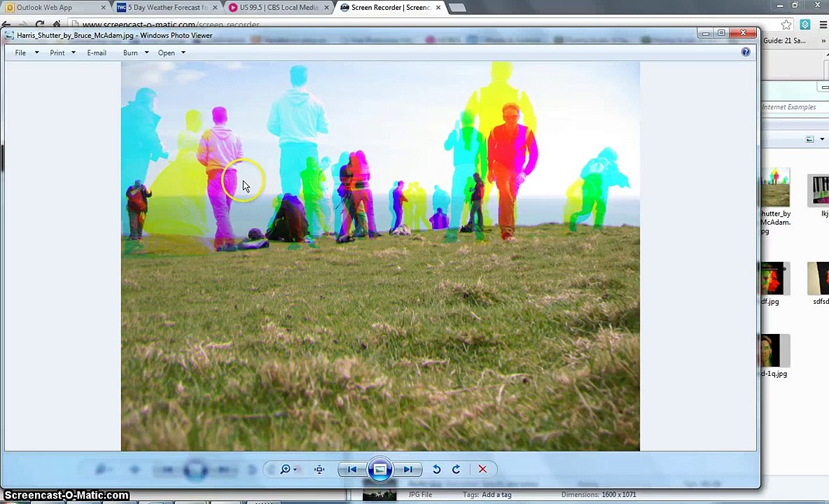Open Photo Viewer help question mark icon
The height and width of the screenshot is (504, 829).
(746, 52)
